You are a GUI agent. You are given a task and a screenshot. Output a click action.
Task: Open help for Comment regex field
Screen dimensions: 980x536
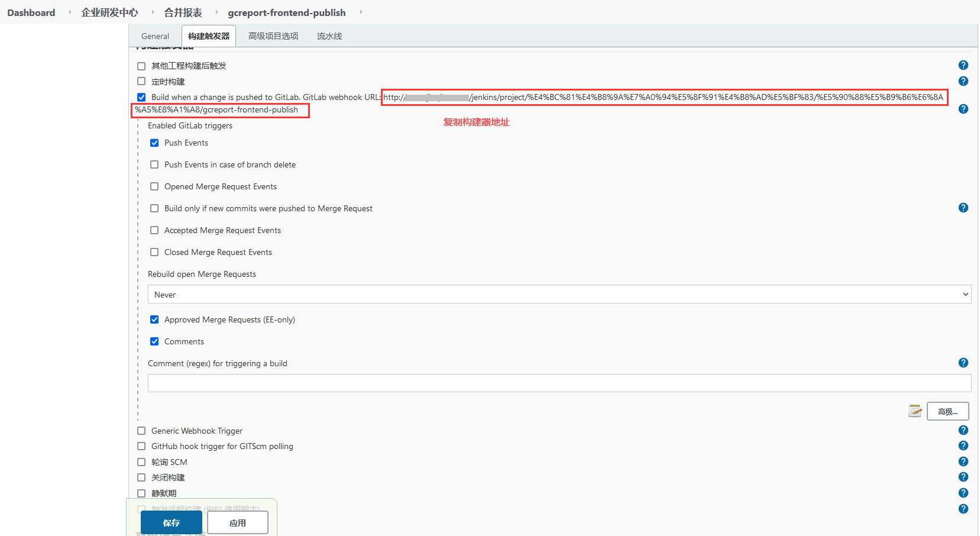pos(963,363)
